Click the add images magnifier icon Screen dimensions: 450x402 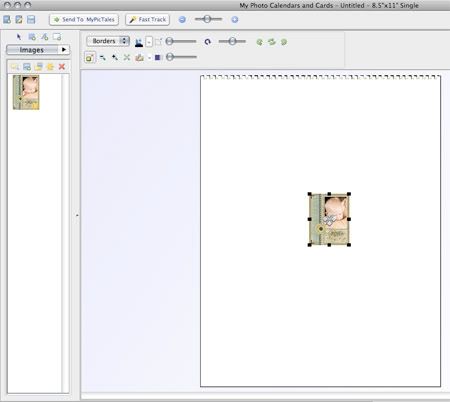(x=15, y=67)
